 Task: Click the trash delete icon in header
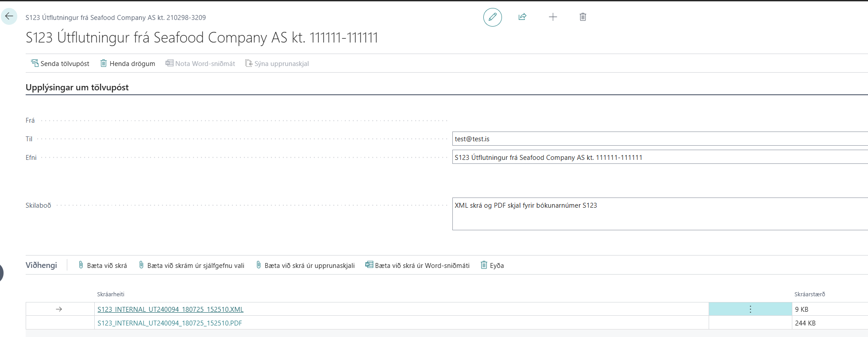[583, 17]
